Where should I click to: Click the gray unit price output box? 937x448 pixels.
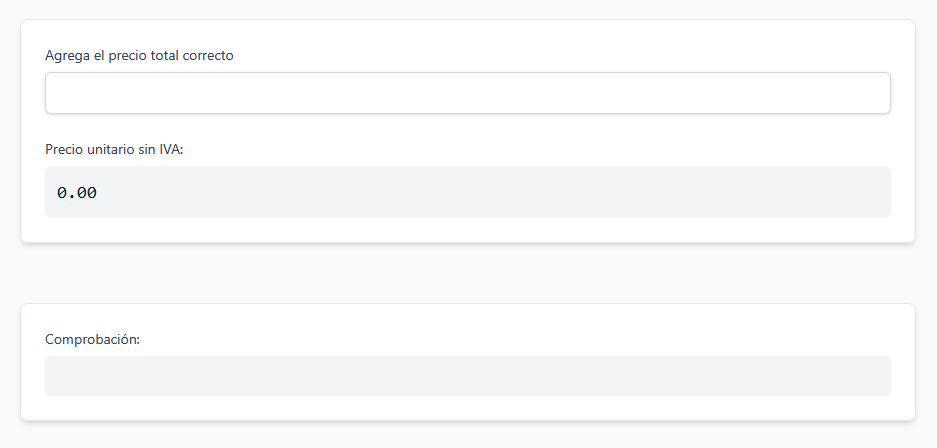click(467, 192)
